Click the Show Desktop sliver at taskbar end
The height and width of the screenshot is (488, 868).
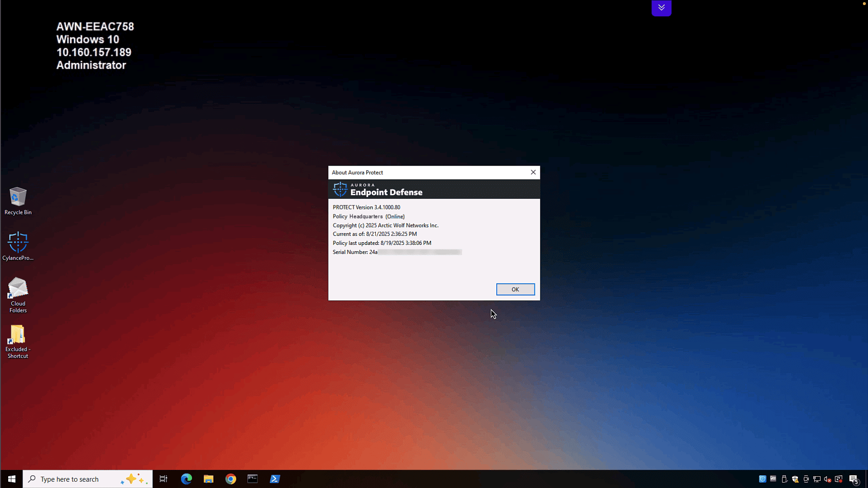pos(866,479)
